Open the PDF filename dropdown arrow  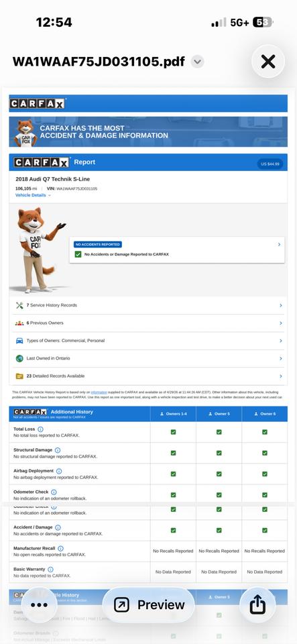[197, 62]
